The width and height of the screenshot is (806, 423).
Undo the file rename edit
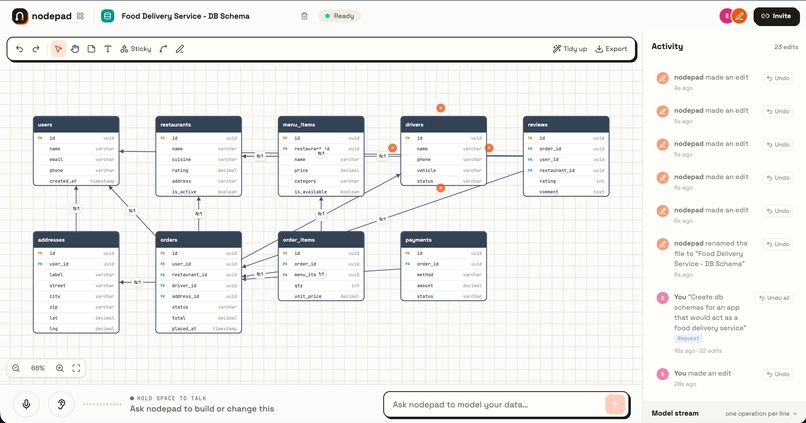(778, 244)
